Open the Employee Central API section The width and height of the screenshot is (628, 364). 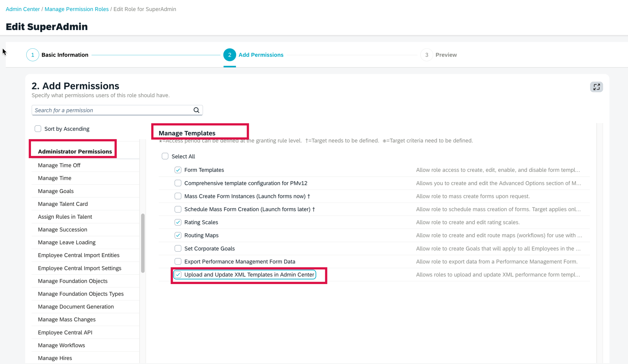(65, 332)
